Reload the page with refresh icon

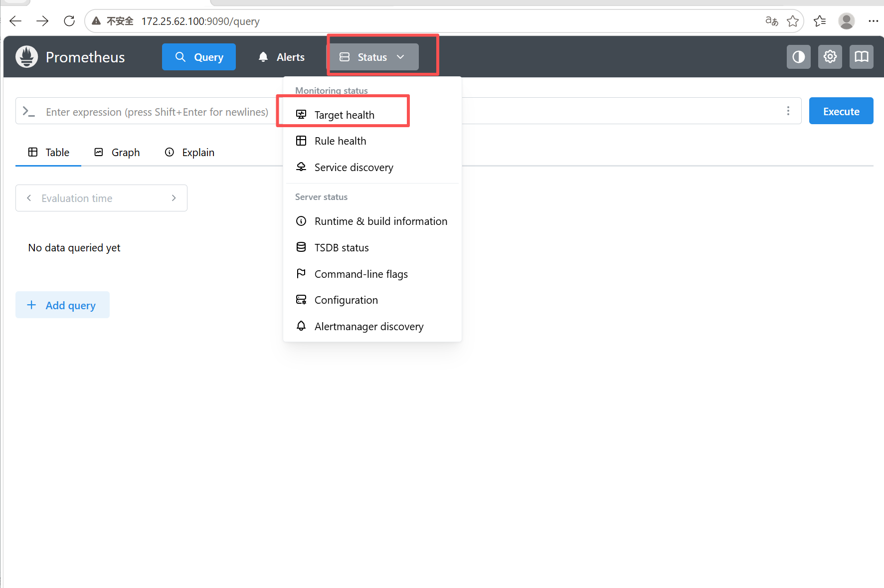tap(69, 21)
